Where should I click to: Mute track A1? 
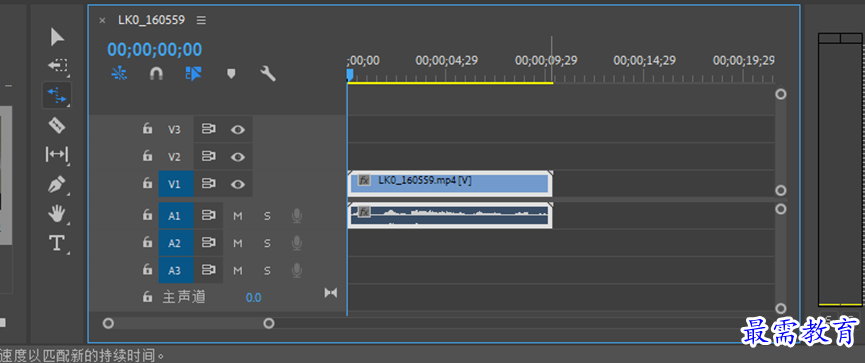(238, 216)
